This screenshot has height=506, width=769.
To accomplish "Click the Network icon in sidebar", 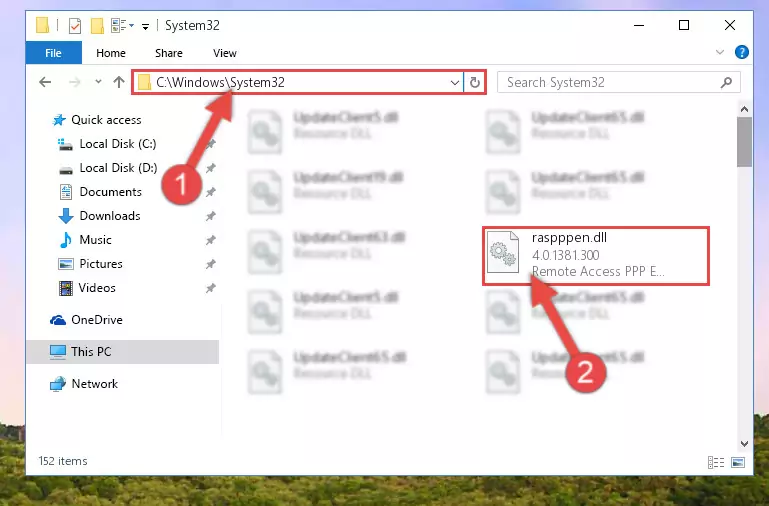I will tap(58, 384).
